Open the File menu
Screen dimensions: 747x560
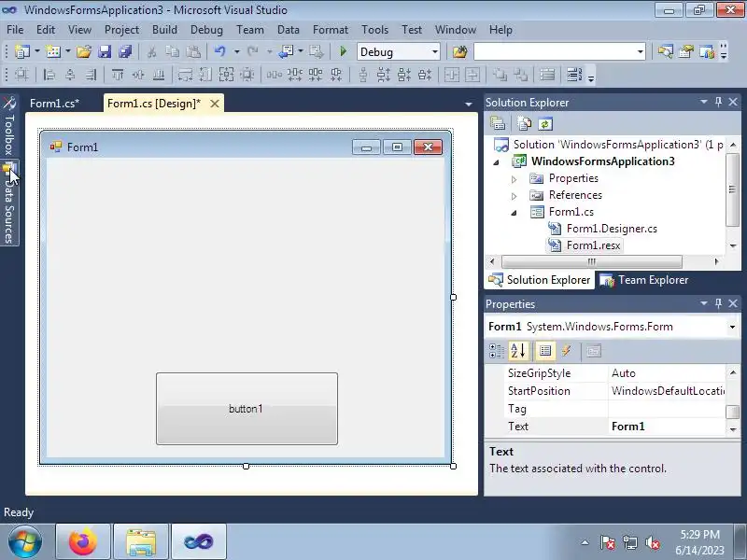coord(15,30)
